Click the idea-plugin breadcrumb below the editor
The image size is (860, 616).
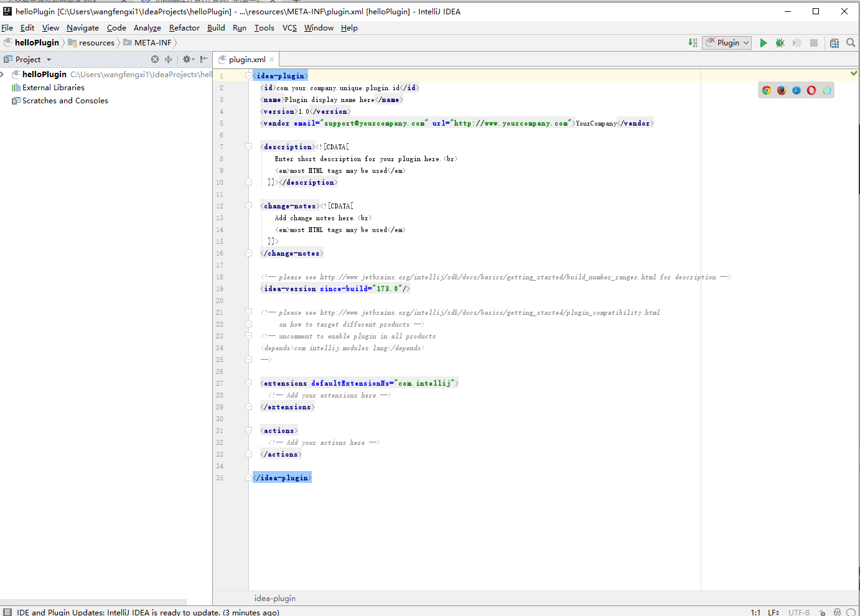(x=275, y=599)
